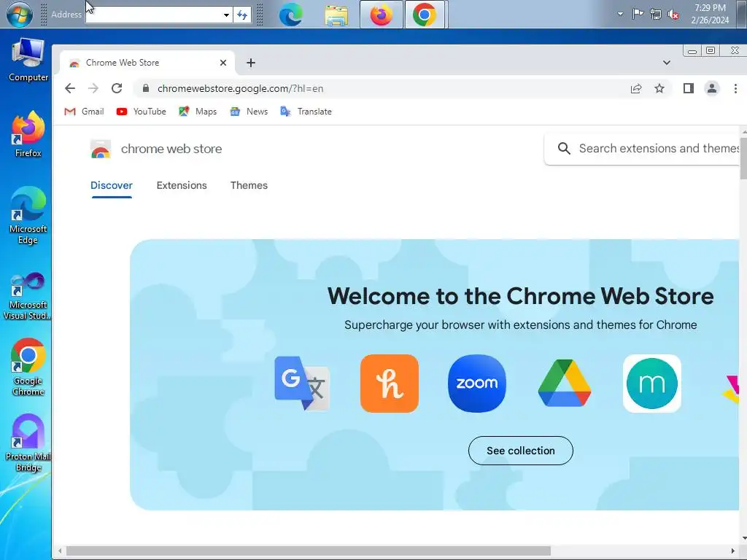Switch to Firefox in the taskbar
The height and width of the screenshot is (560, 747).
pyautogui.click(x=381, y=15)
